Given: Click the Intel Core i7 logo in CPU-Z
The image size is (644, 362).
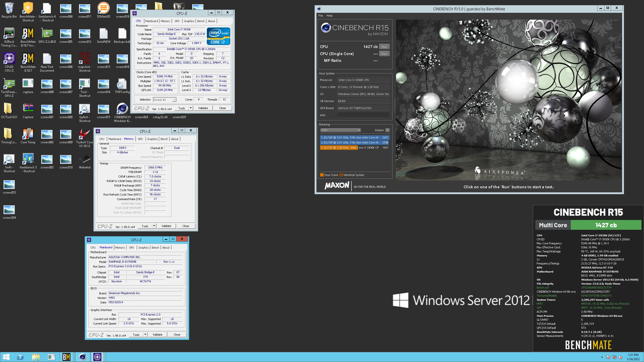Looking at the screenshot, I should point(218,36).
